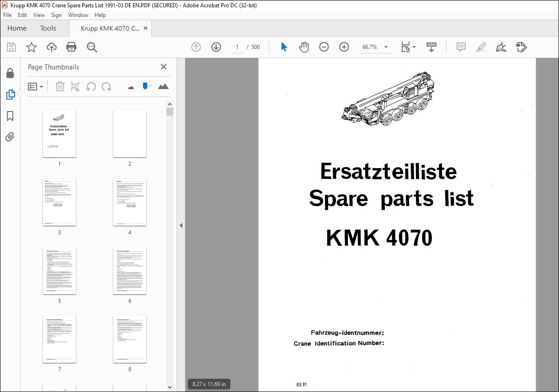Adjust the thumbnail size slider handle
Image resolution: width=559 pixels, height=392 pixels.
(x=146, y=86)
